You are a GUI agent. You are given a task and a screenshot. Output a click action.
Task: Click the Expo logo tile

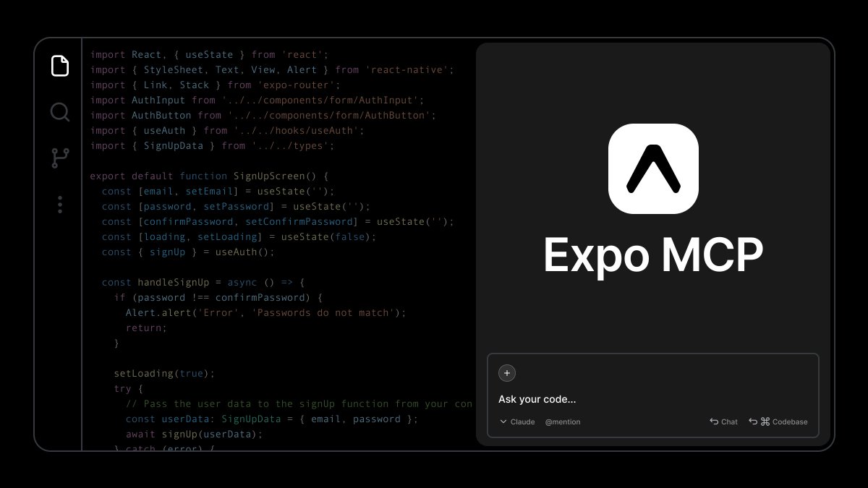tap(653, 168)
